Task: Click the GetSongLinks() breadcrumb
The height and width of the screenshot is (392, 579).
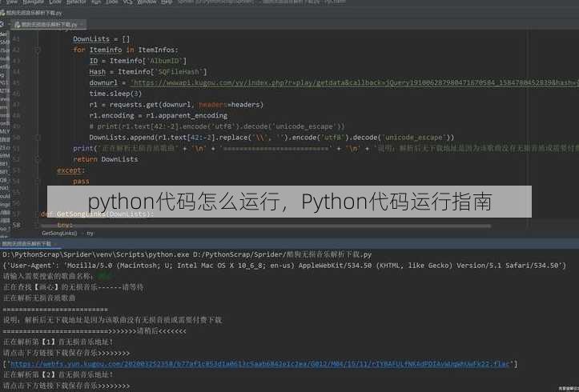Action: click(x=59, y=233)
